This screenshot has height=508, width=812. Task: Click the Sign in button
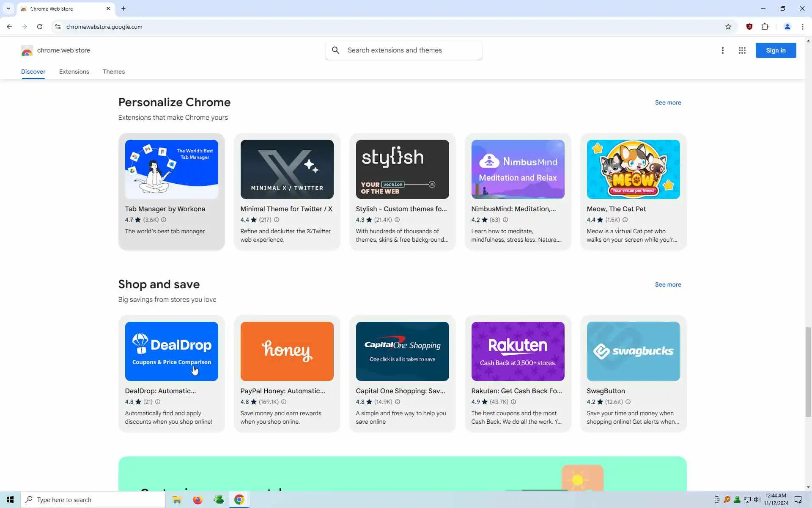click(775, 50)
